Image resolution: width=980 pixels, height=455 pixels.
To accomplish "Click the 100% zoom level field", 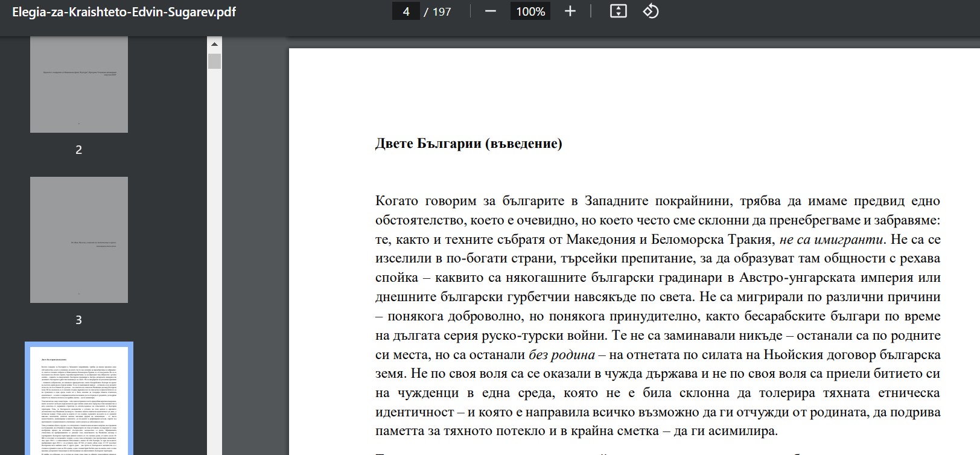I will [x=530, y=11].
